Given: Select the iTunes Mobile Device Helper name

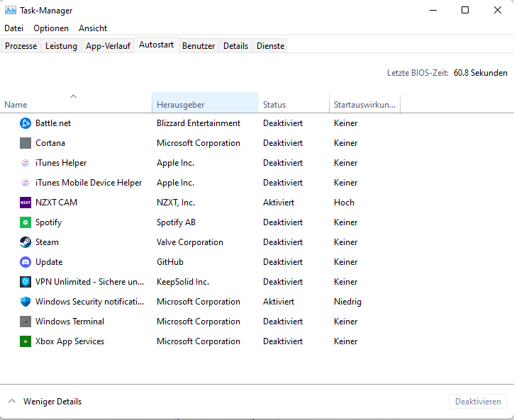Looking at the screenshot, I should (89, 183).
